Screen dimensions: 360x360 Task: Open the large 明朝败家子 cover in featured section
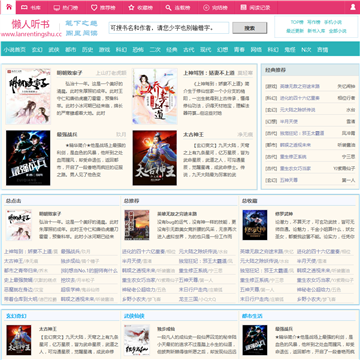tap(28, 97)
